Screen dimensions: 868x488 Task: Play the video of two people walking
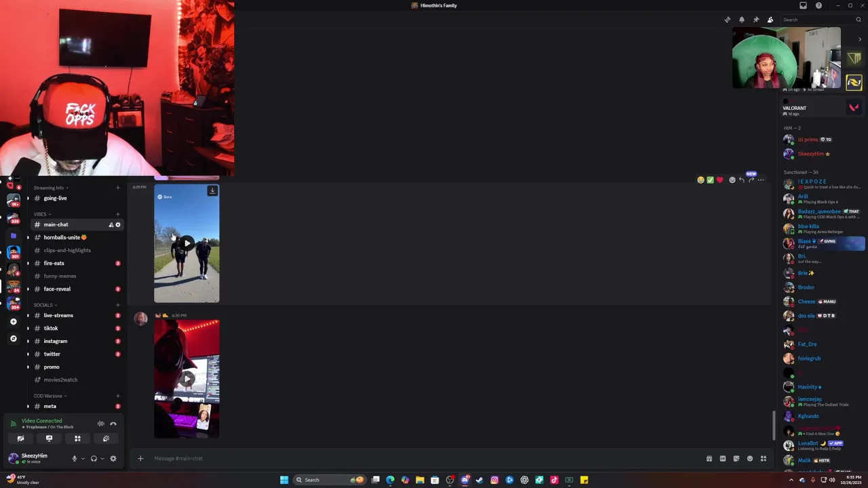pyautogui.click(x=186, y=243)
